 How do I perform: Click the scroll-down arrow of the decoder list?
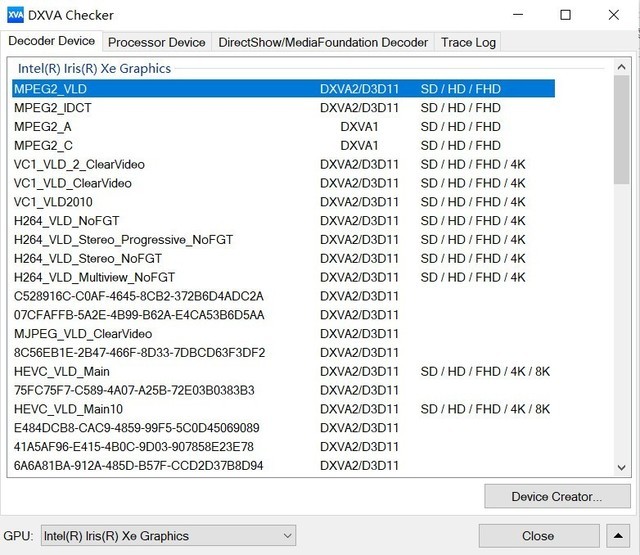[621, 468]
